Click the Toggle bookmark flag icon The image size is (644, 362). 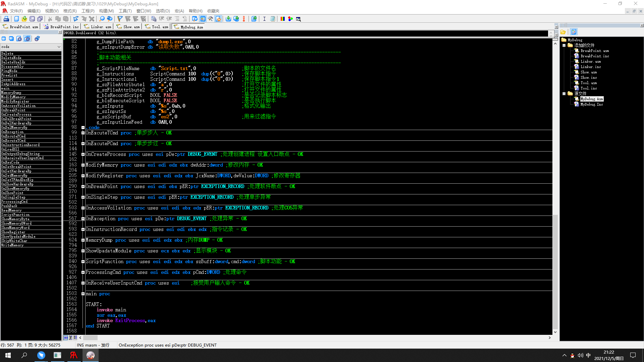(x=120, y=19)
